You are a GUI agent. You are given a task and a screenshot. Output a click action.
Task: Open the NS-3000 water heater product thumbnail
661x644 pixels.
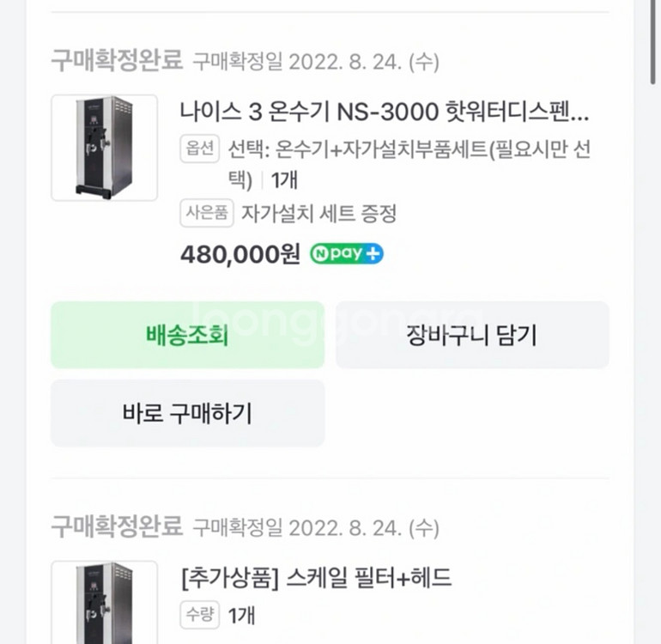104,148
